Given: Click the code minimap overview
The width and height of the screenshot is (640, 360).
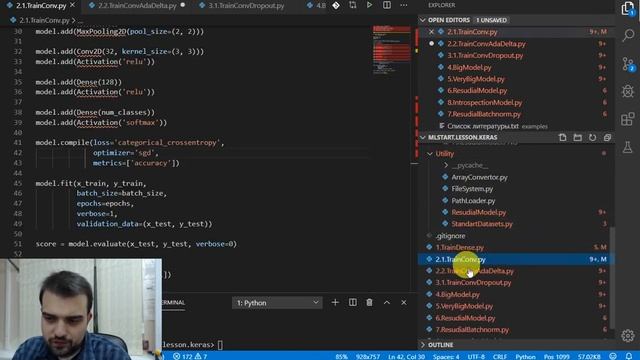Looking at the screenshot, I should click(x=391, y=50).
